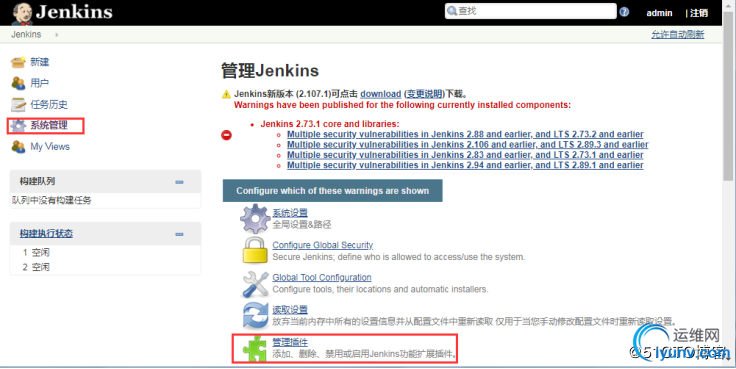Click the 读取设置 reload arrows icon
Screen dimensions: 736x369
(x=255, y=315)
